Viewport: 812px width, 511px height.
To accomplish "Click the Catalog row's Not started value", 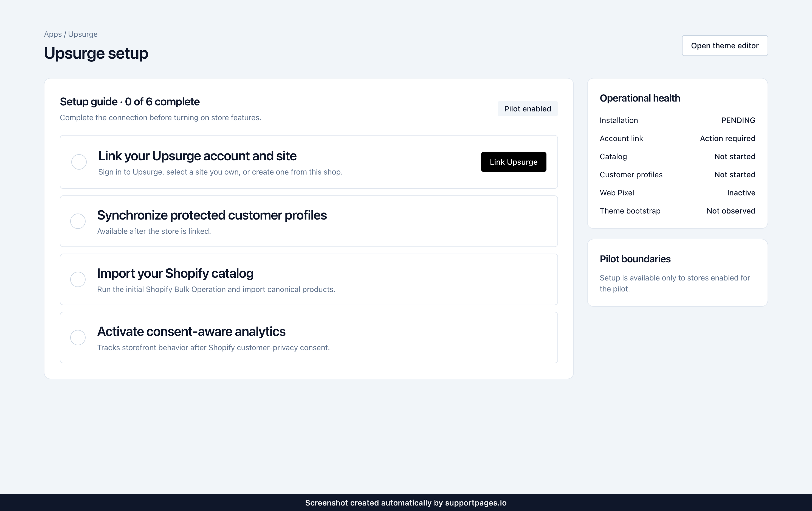I will point(735,156).
